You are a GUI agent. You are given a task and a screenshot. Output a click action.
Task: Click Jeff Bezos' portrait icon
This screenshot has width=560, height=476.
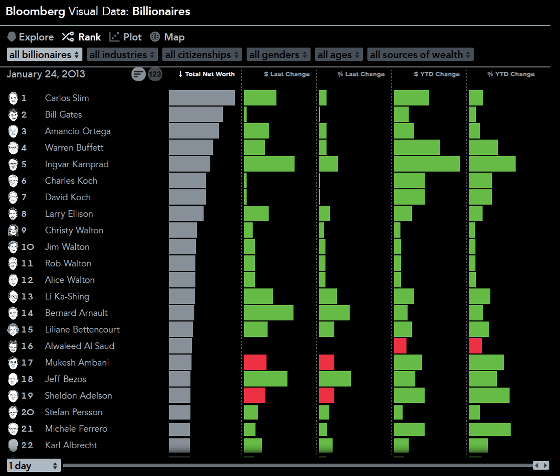pyautogui.click(x=13, y=379)
